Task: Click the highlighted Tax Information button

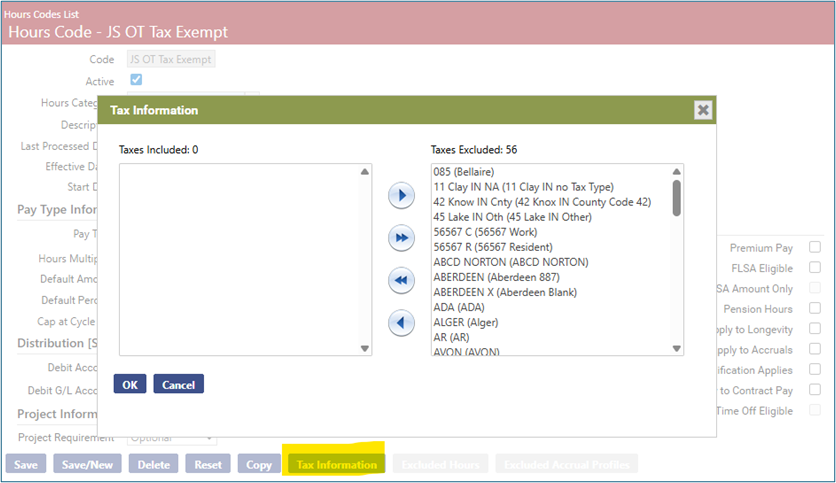Action: point(336,465)
